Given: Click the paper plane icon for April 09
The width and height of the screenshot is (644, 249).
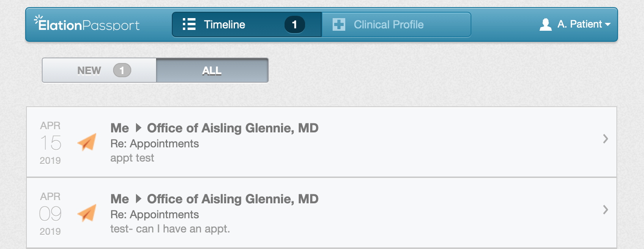Looking at the screenshot, I should pos(87,213).
